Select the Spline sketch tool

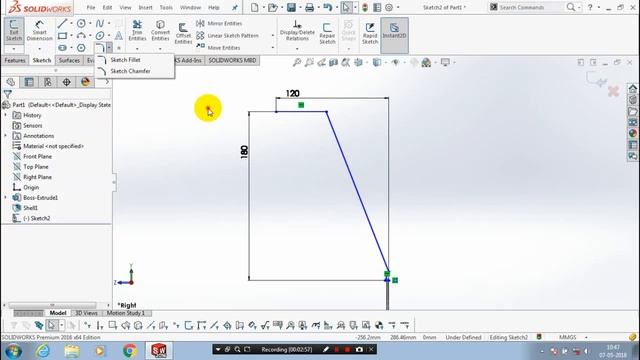click(x=100, y=24)
